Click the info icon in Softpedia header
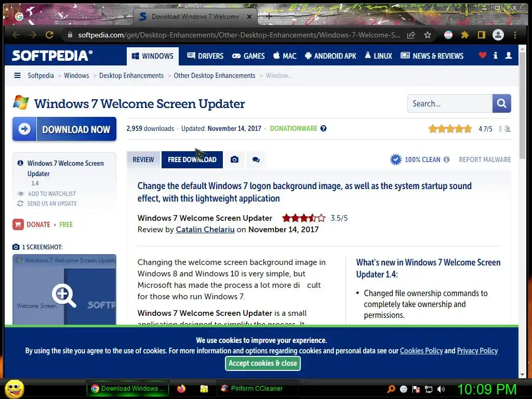Viewport: 532px width, 399px height. (495, 55)
